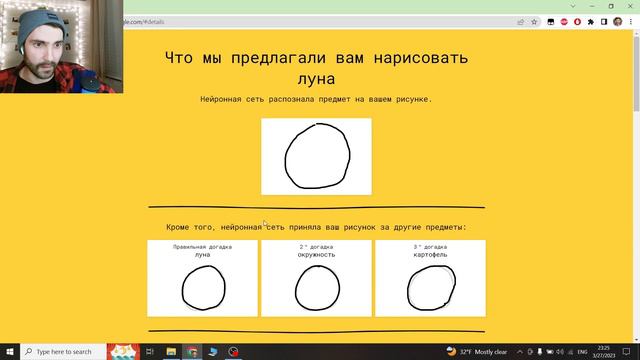Screen dimensions: 640x360
Task: Open the clock showing 23:25
Action: (x=604, y=351)
